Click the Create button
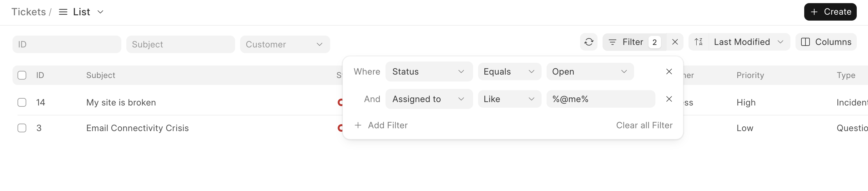868x191 pixels. (830, 12)
